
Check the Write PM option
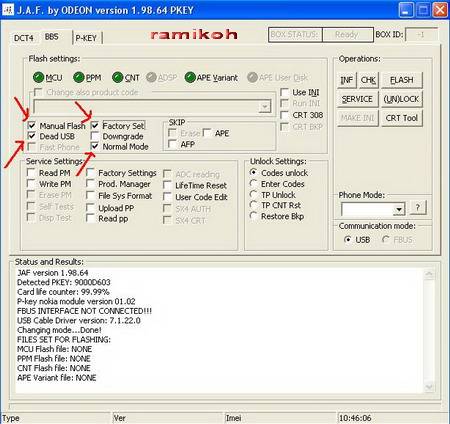click(31, 184)
